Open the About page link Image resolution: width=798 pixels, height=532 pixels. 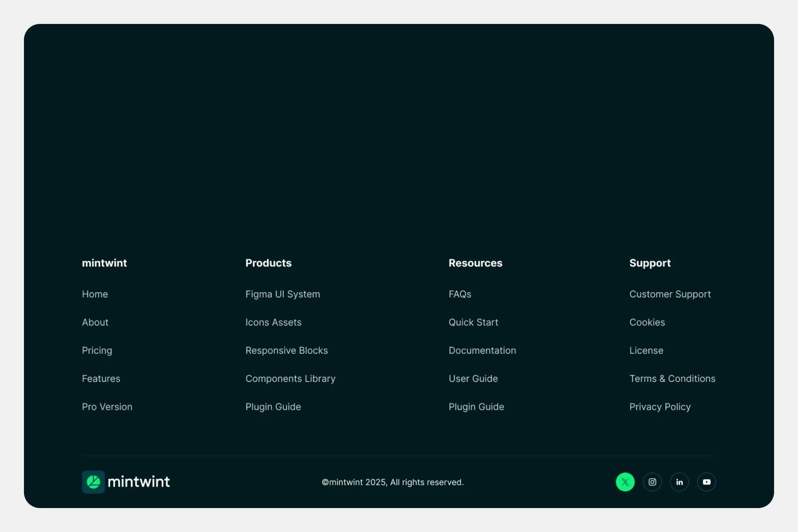(x=95, y=322)
